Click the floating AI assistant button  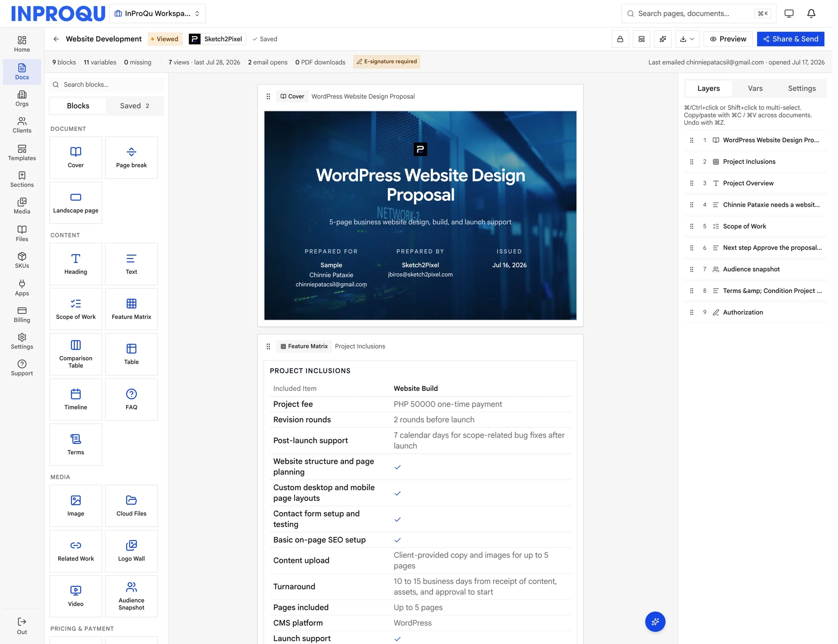point(655,622)
